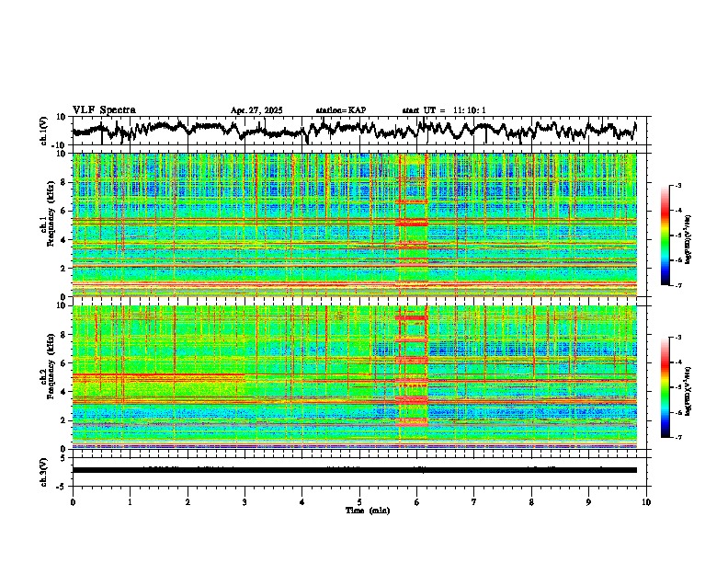Click the ch.2 spectrogram color scale bar
728x563 pixels.
click(665, 387)
